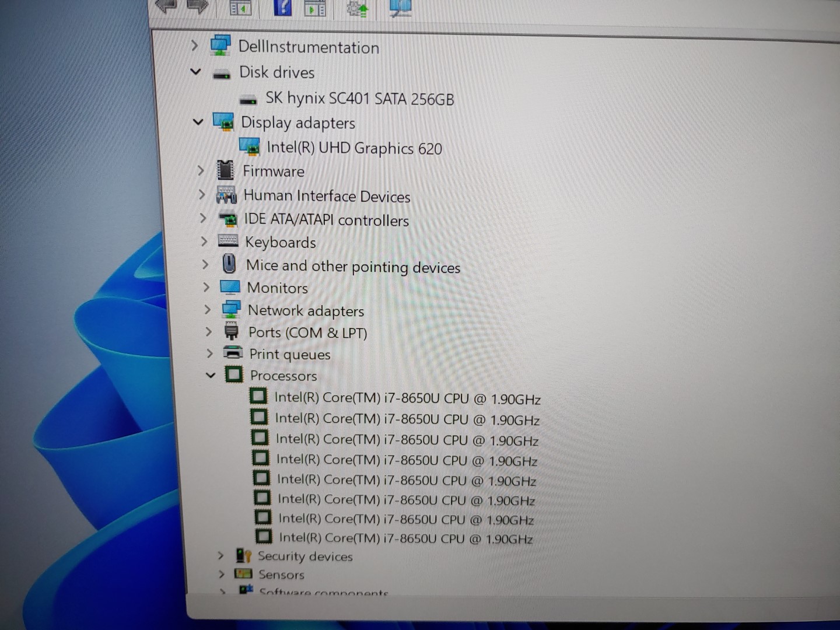Click the Firmware chip icon
This screenshot has width=840, height=630.
tap(225, 170)
